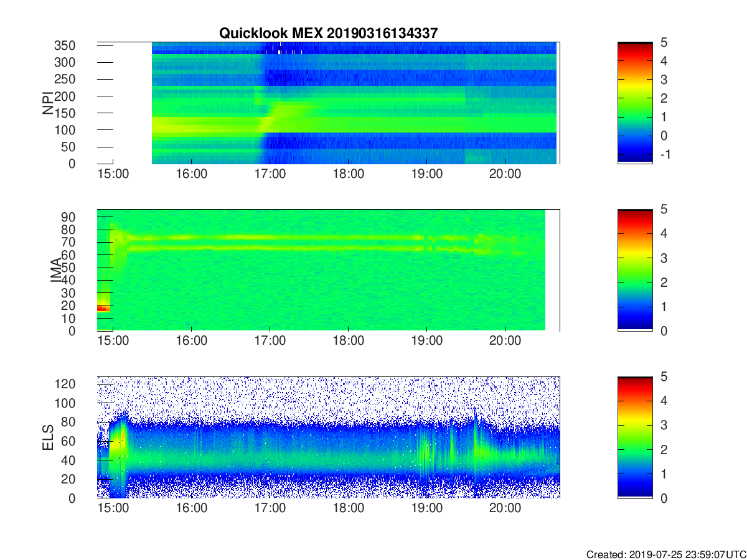747x560 pixels.
Task: Click the 80 tick on ELS axis
Action: tap(68, 422)
